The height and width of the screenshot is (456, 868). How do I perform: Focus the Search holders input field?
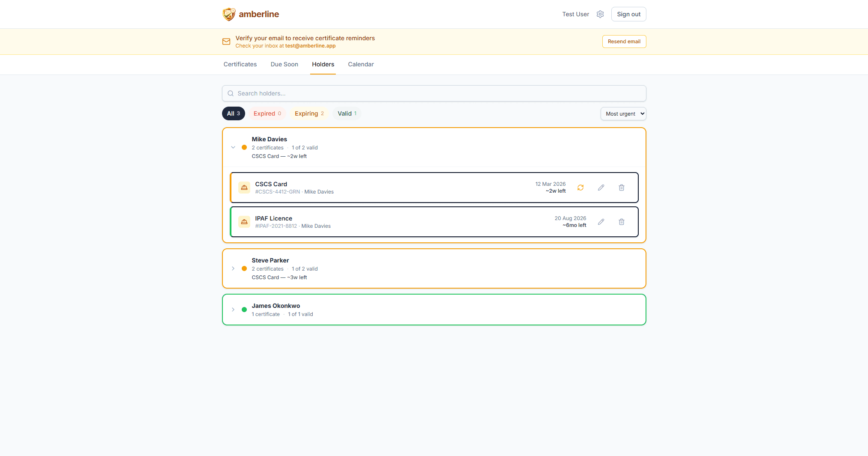(434, 93)
